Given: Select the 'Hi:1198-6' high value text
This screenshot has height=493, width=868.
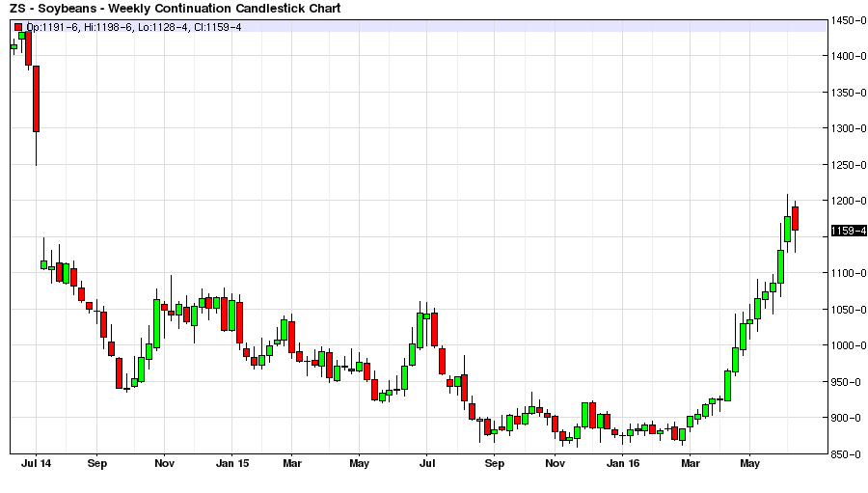Looking at the screenshot, I should 107,27.
